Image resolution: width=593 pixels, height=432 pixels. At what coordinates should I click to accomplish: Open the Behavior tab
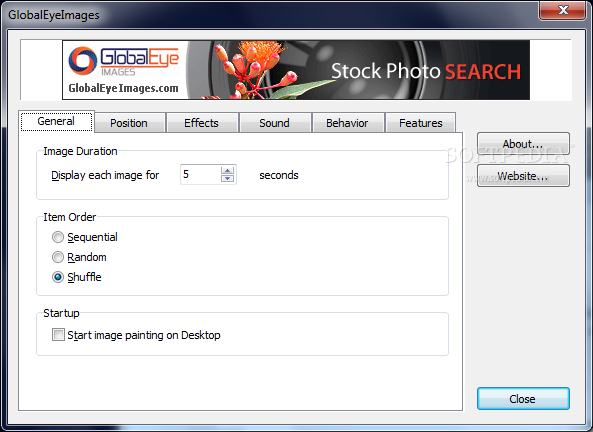pos(347,123)
